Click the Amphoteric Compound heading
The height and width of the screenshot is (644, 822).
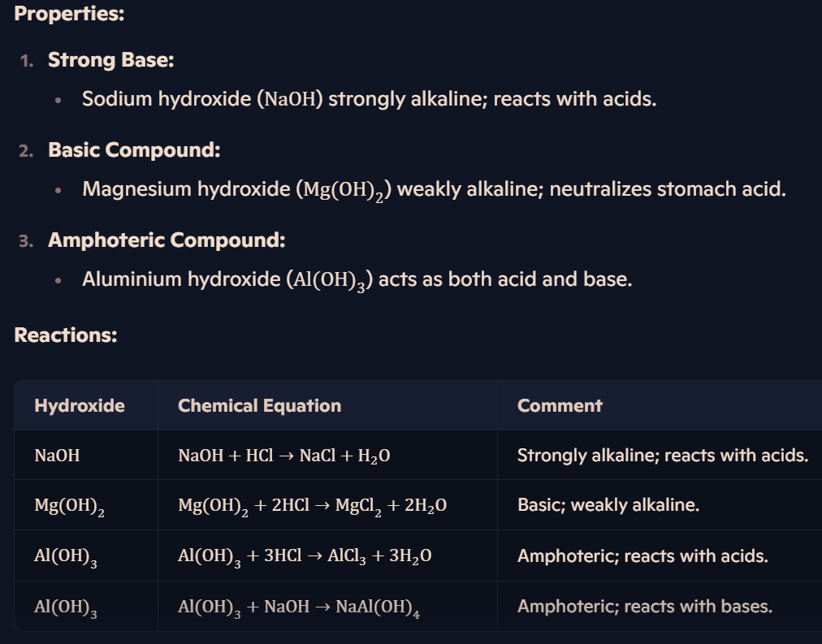coord(167,240)
